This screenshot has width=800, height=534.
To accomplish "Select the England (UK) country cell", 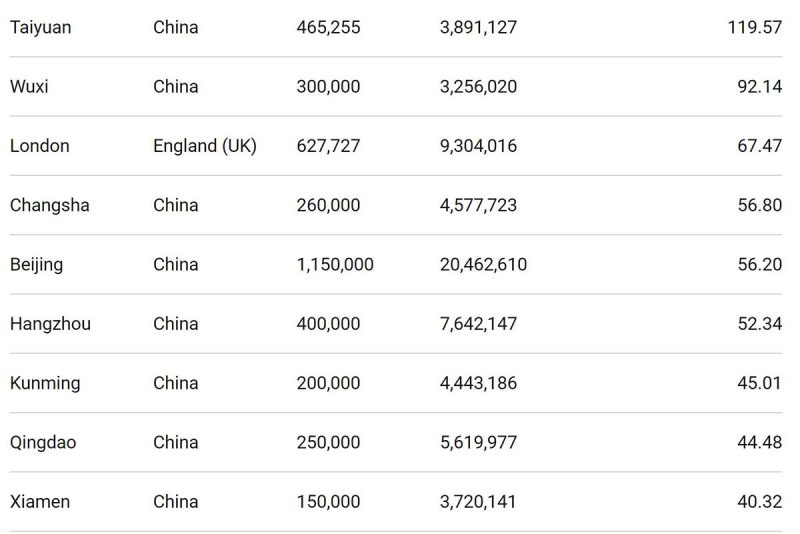I will pos(204,146).
